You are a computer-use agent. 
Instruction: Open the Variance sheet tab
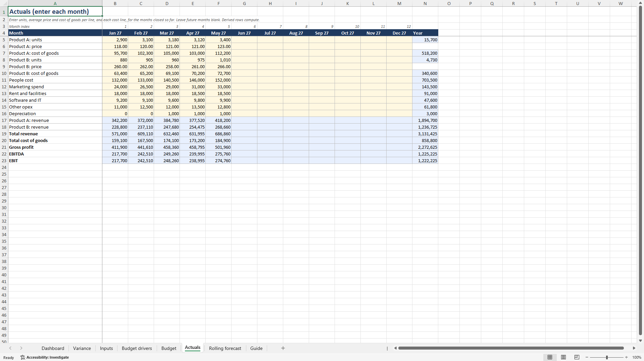click(82, 348)
